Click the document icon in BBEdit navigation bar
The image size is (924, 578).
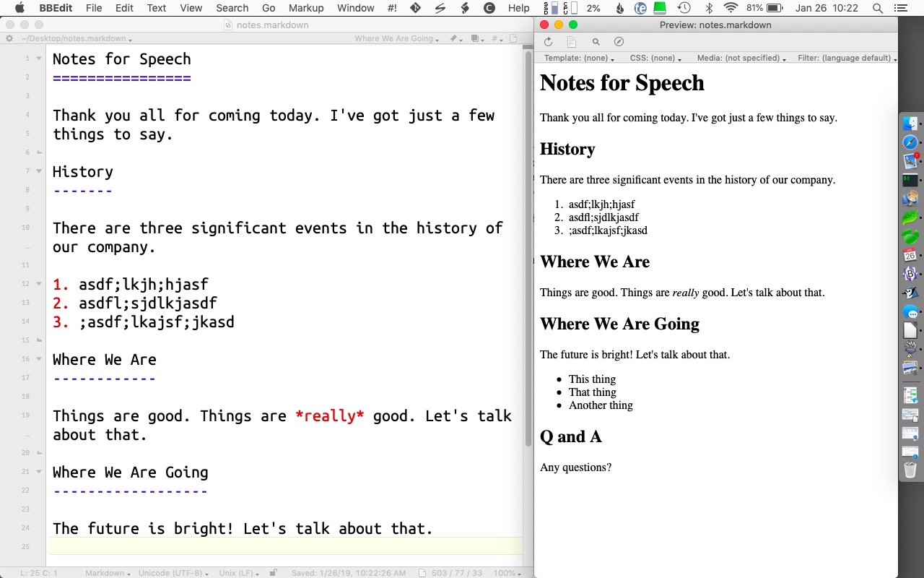click(x=513, y=38)
